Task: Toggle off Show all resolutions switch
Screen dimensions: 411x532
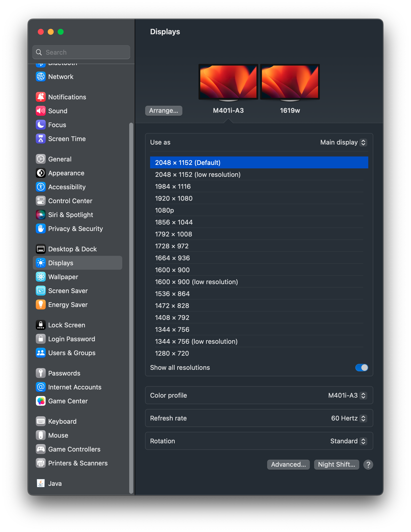Action: tap(362, 368)
